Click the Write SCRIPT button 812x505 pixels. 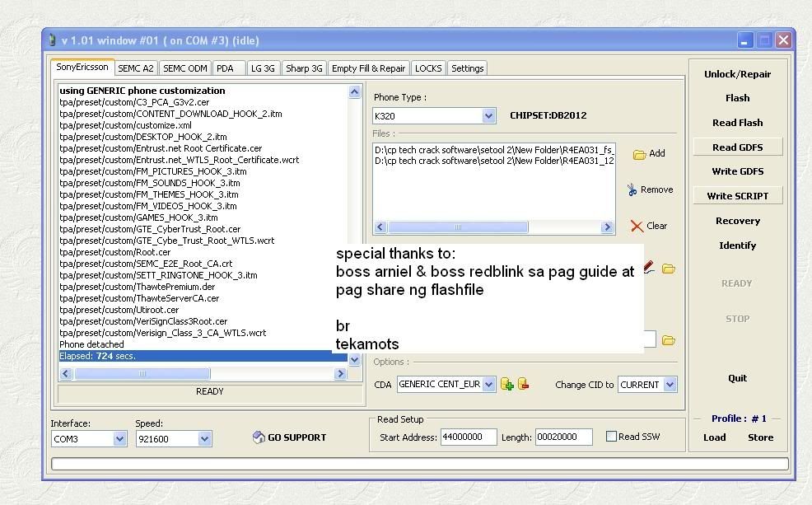tap(737, 196)
